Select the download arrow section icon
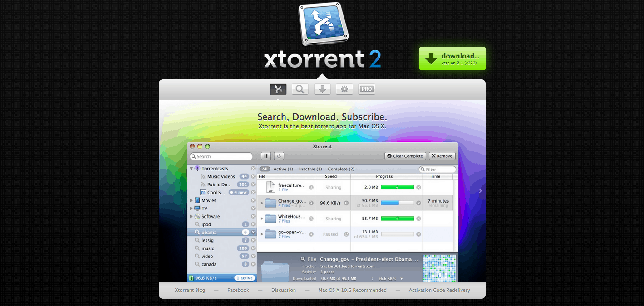This screenshot has height=306, width=644. [x=322, y=89]
